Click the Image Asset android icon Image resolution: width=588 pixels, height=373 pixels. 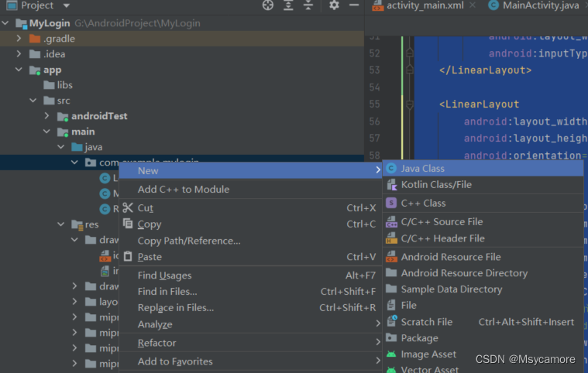(x=391, y=354)
